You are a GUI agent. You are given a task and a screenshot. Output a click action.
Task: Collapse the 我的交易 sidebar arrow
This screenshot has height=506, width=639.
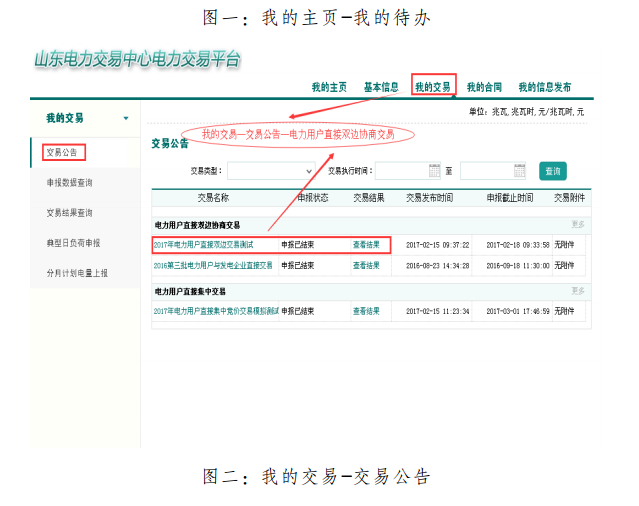126,119
